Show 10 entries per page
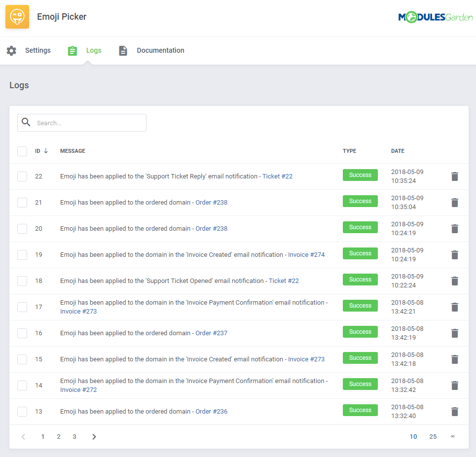Screen dimensions: 476x457 click(413, 437)
